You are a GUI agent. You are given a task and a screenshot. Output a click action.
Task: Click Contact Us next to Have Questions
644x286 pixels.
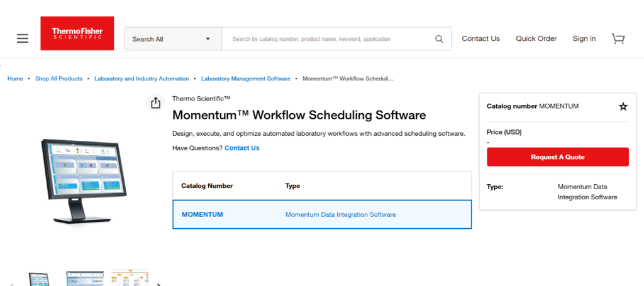[x=242, y=148]
